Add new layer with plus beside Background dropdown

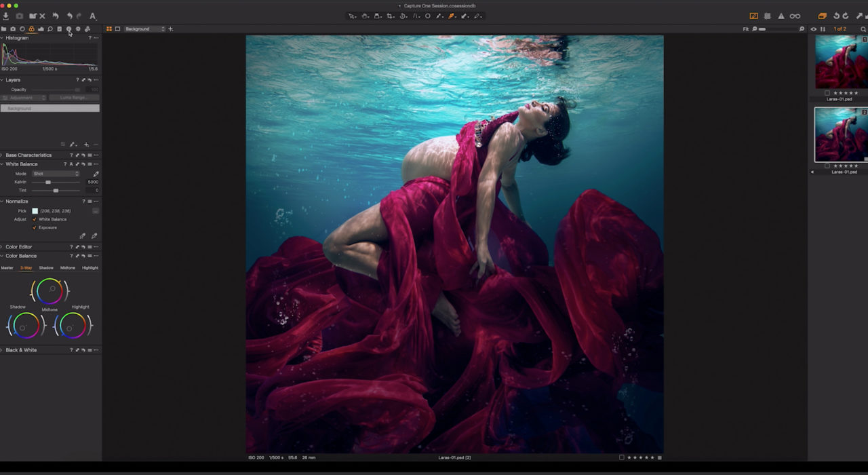pyautogui.click(x=170, y=29)
